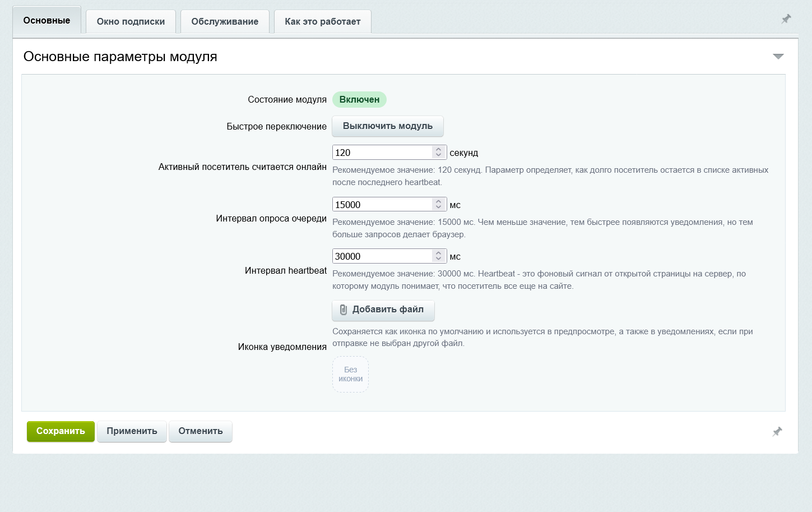Click the Интервал heartbeat label
This screenshot has width=812, height=512.
point(286,270)
